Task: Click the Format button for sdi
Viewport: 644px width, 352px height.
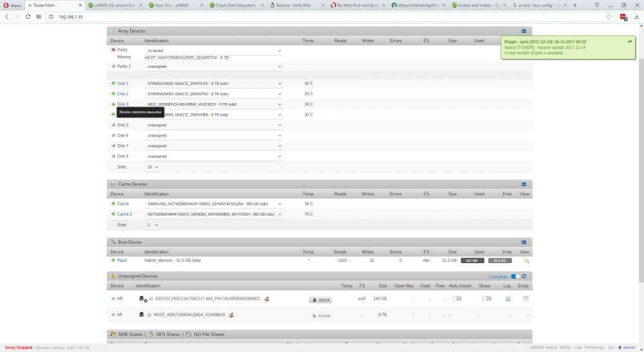Action: [320, 316]
